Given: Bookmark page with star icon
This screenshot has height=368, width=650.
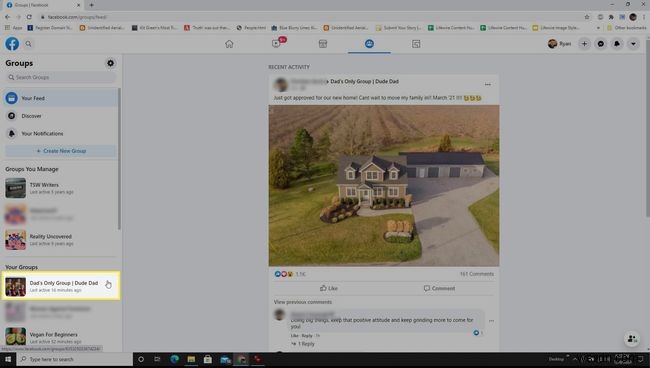Looking at the screenshot, I should pos(587,17).
